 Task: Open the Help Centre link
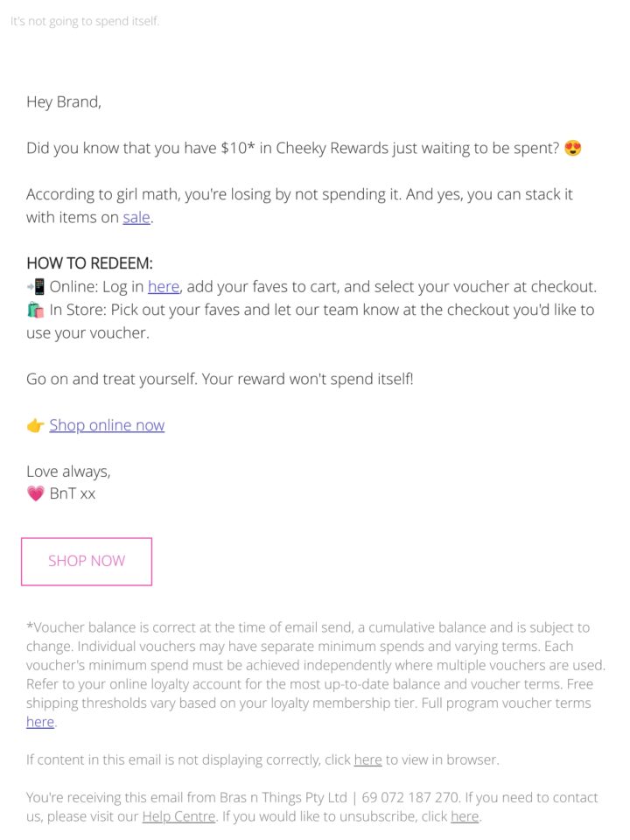tap(178, 816)
